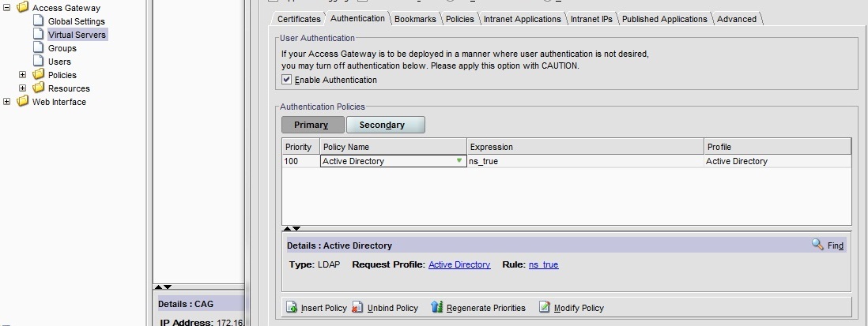Open the Active Directory policy name dropdown
The width and height of the screenshot is (868, 326).
(x=459, y=161)
